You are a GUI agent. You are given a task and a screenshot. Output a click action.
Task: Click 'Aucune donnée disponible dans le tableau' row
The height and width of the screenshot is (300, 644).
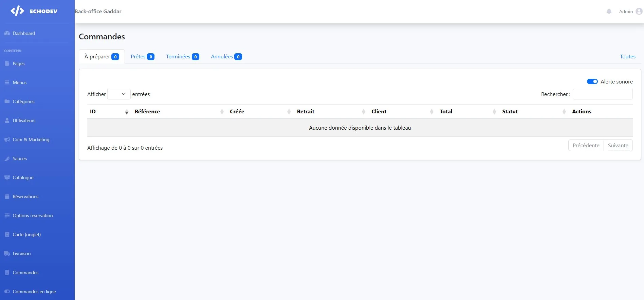[x=360, y=128]
